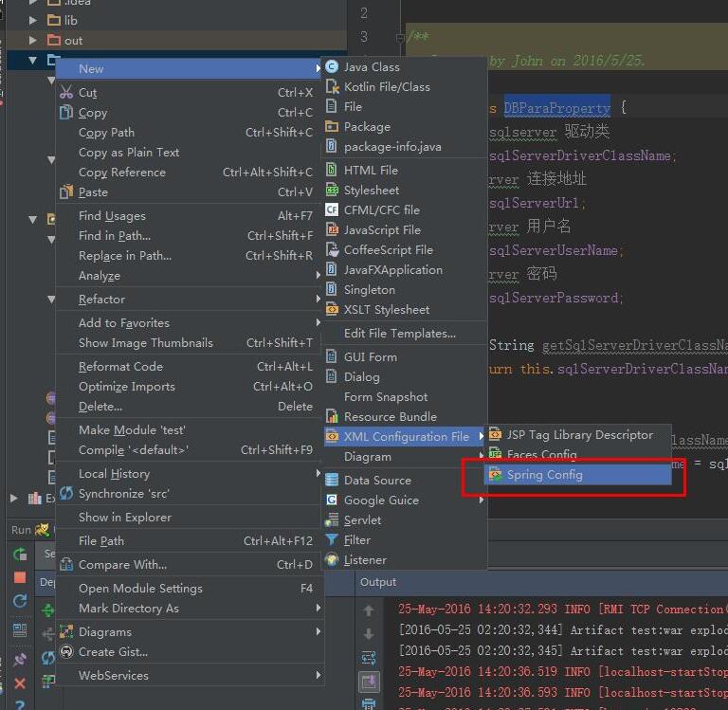Click the Cut scissors icon
Image resolution: width=728 pixels, height=710 pixels.
(66, 92)
